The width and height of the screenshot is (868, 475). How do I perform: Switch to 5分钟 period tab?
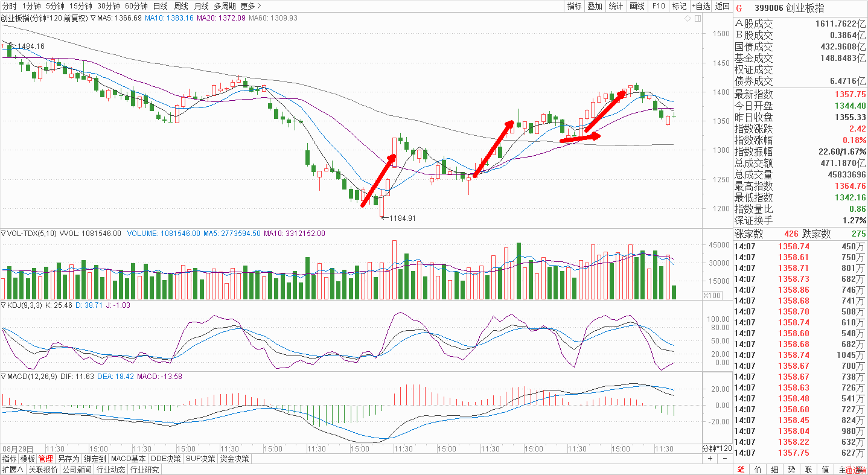coord(55,6)
